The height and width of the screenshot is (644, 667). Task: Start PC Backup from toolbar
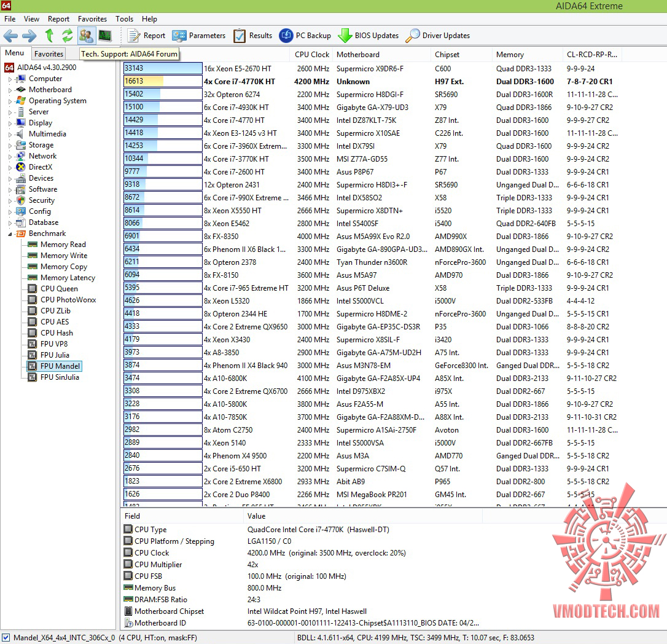305,36
